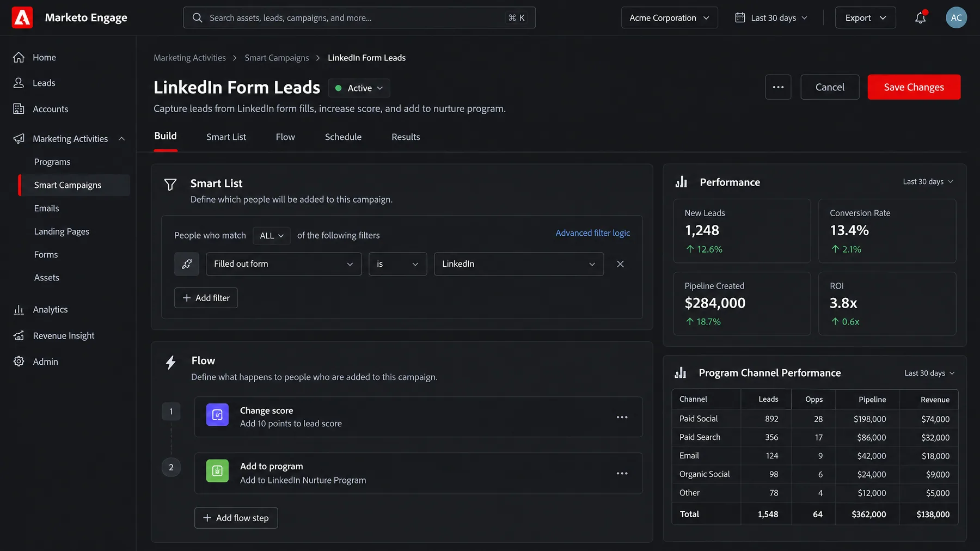
Task: Click the filter link icon button
Action: tap(187, 264)
